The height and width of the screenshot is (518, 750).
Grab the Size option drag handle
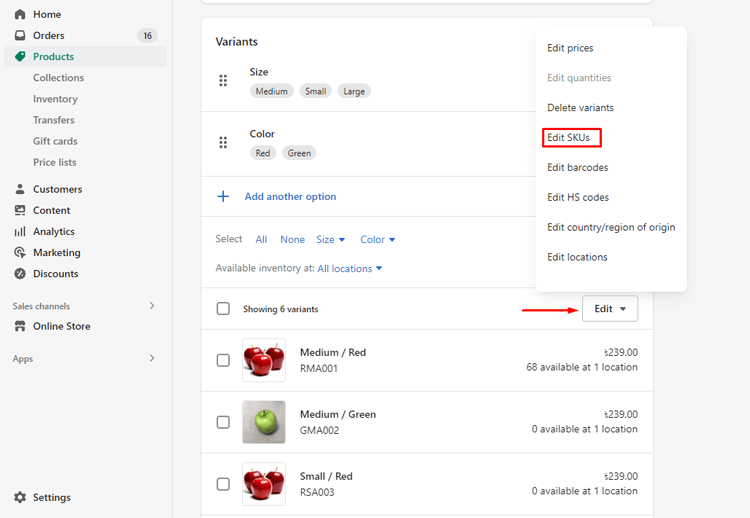point(223,80)
